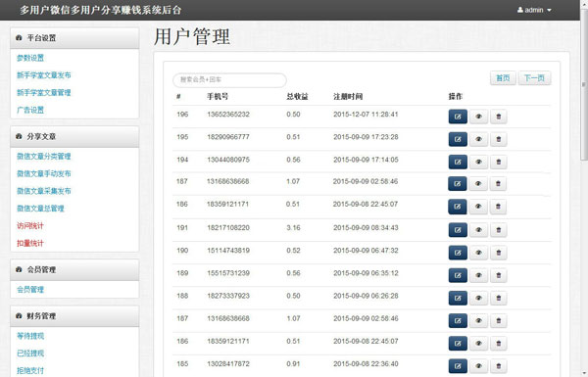
Task: Open 新手学堂文章管理 in the sidebar
Action: point(44,93)
